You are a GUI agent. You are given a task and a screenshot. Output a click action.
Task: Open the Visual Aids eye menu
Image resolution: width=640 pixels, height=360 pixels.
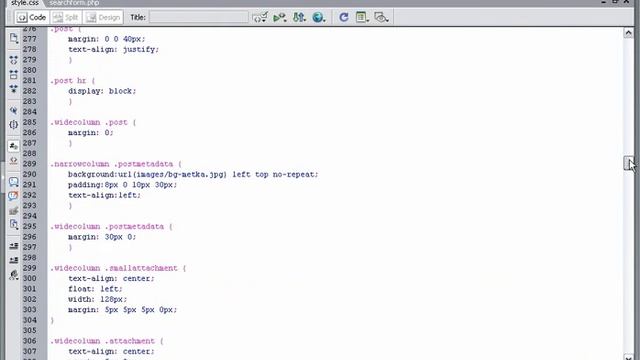tap(381, 18)
